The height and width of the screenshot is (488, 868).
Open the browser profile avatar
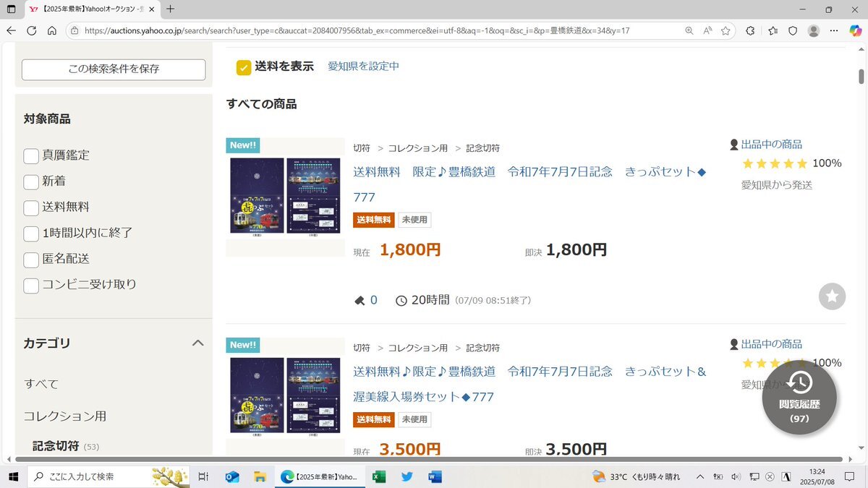click(x=814, y=30)
